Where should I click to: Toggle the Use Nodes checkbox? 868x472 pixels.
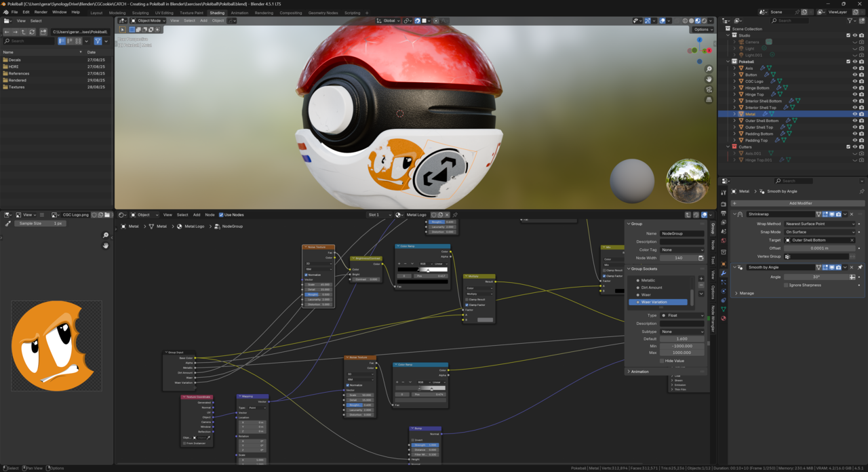(221, 215)
